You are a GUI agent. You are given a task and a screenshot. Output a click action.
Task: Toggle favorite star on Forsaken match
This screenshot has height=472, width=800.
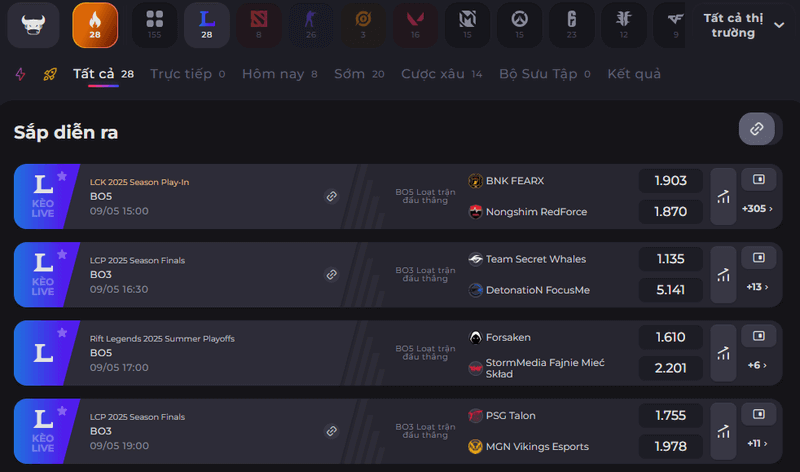pos(62,332)
